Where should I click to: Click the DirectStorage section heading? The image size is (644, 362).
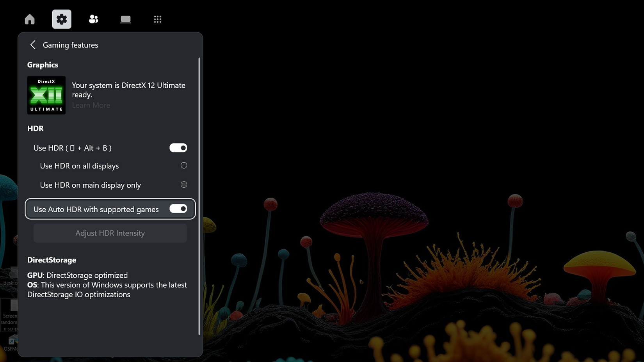(52, 260)
